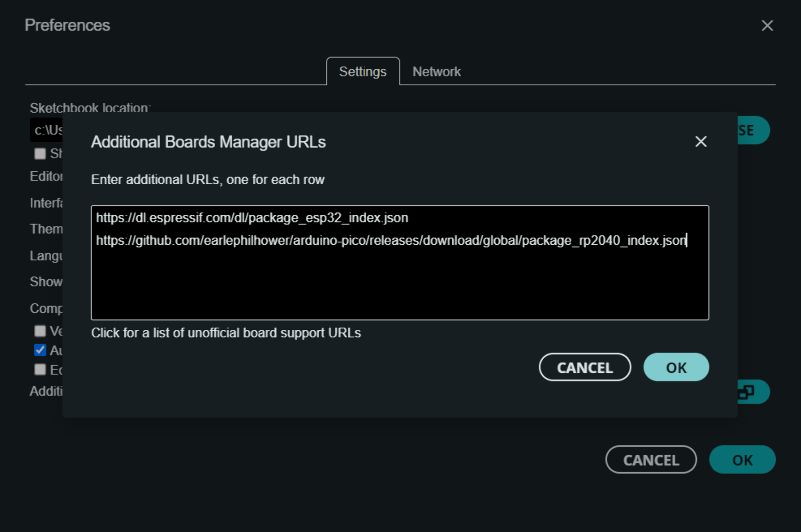Close the Preferences window
Screen dimensions: 801x532
pos(767,26)
